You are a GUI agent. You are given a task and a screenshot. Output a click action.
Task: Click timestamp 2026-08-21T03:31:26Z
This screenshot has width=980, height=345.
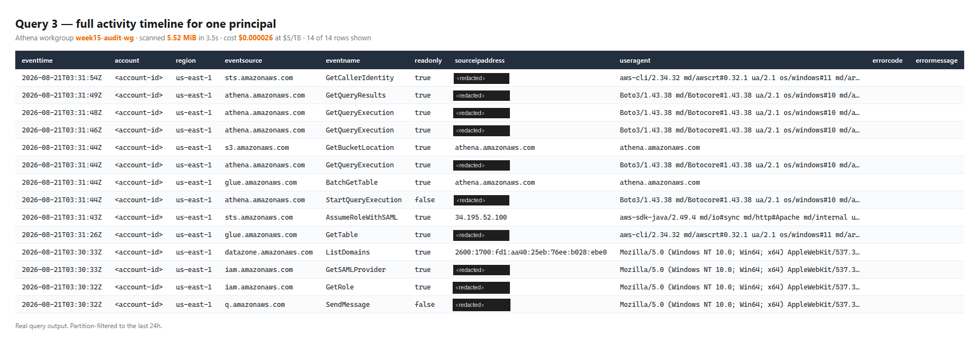point(62,235)
